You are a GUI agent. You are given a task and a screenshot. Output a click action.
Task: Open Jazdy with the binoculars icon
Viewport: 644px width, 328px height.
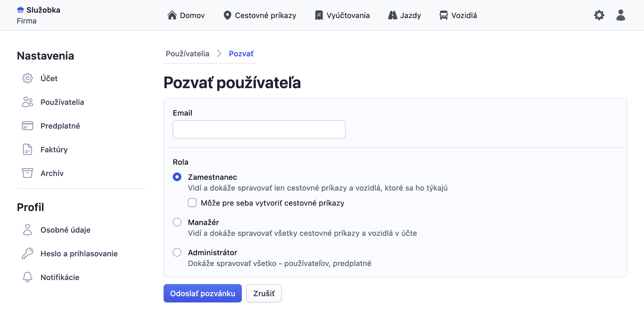pyautogui.click(x=393, y=15)
